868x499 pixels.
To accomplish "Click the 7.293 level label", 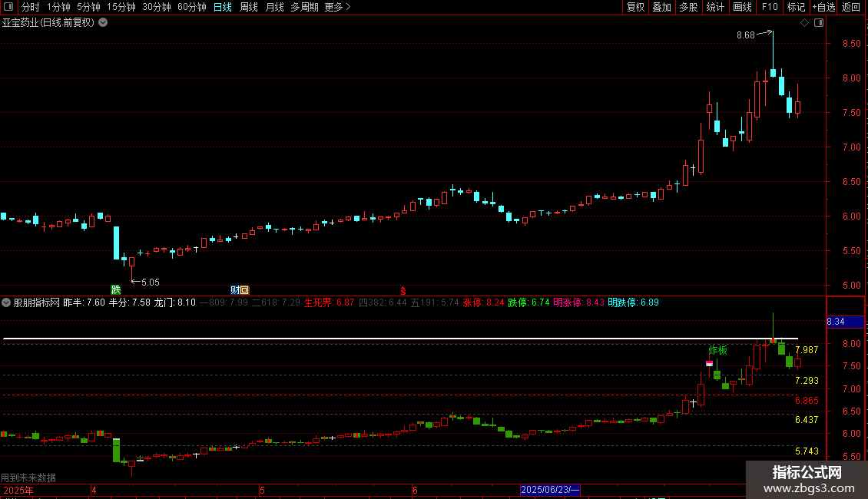I will [x=807, y=381].
